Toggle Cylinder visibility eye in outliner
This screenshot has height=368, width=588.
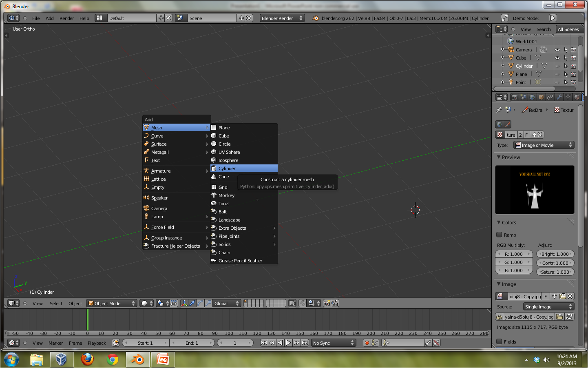click(x=557, y=66)
